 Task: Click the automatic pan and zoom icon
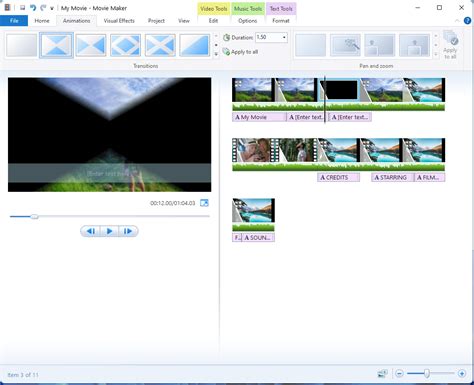[x=345, y=45]
